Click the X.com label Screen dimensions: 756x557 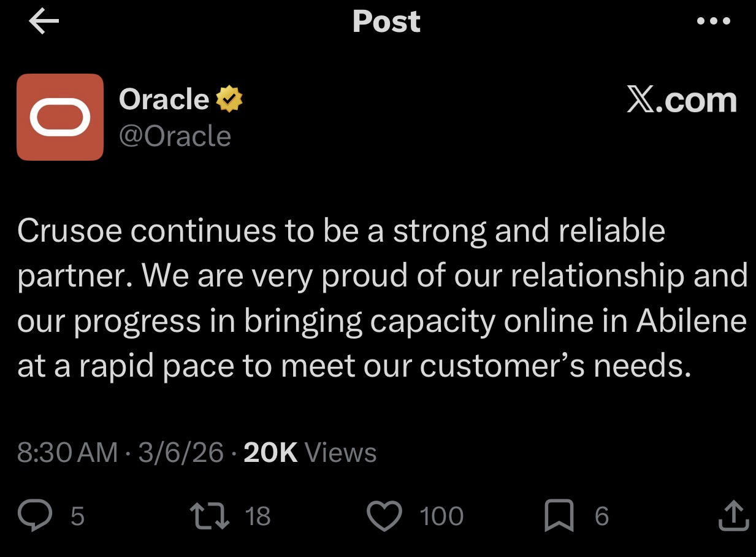[x=681, y=100]
